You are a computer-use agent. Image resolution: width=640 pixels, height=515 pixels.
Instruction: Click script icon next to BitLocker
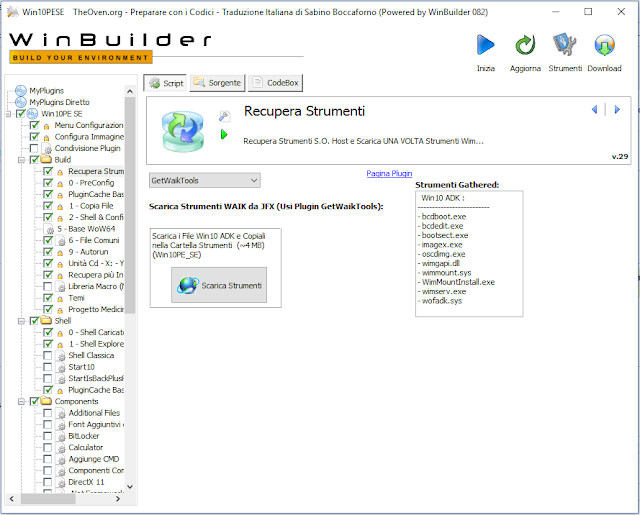(x=60, y=436)
